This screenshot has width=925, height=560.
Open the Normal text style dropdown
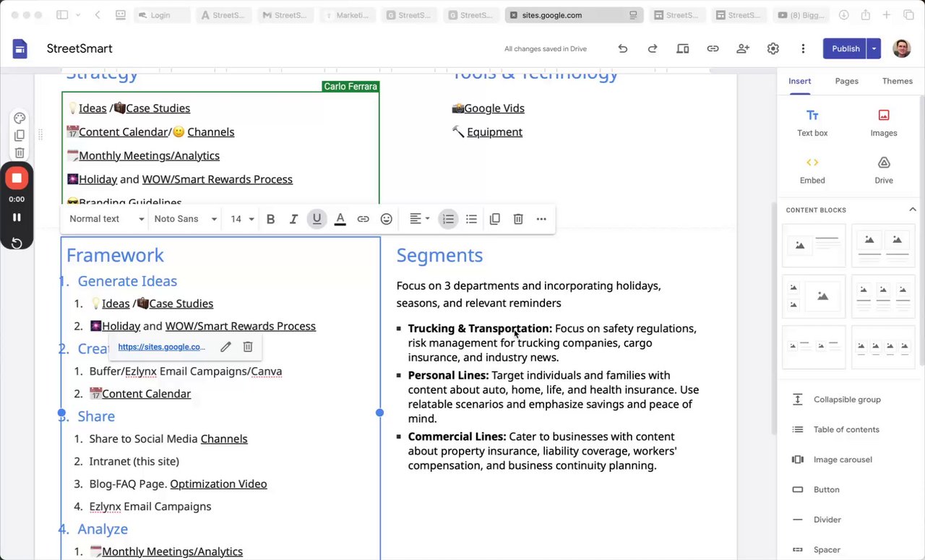(107, 219)
